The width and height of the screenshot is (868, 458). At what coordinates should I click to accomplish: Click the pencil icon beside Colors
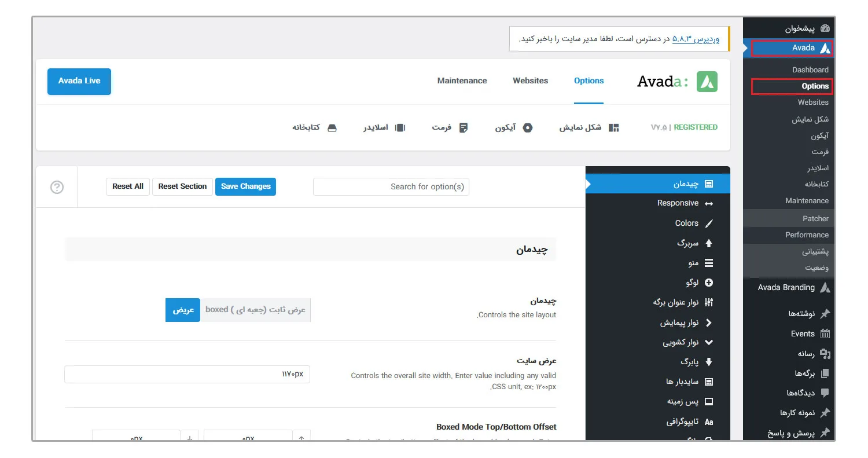pos(709,223)
